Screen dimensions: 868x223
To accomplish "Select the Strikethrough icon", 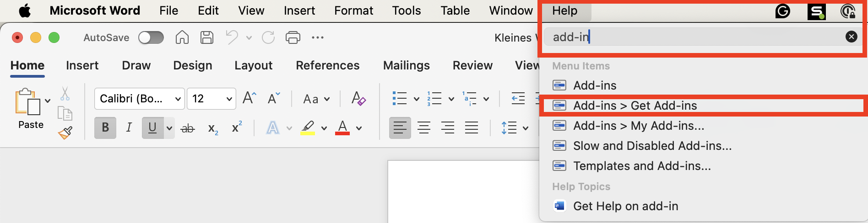I will pyautogui.click(x=188, y=128).
